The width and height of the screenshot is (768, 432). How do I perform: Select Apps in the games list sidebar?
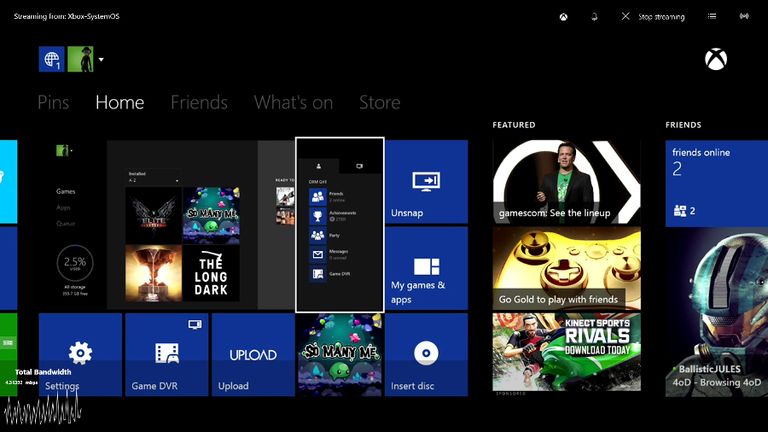coord(63,208)
